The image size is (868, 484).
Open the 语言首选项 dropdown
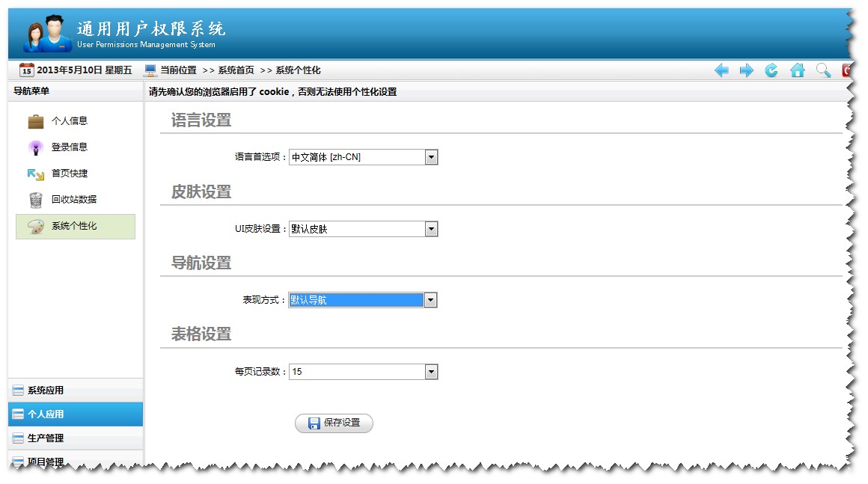[x=431, y=157]
